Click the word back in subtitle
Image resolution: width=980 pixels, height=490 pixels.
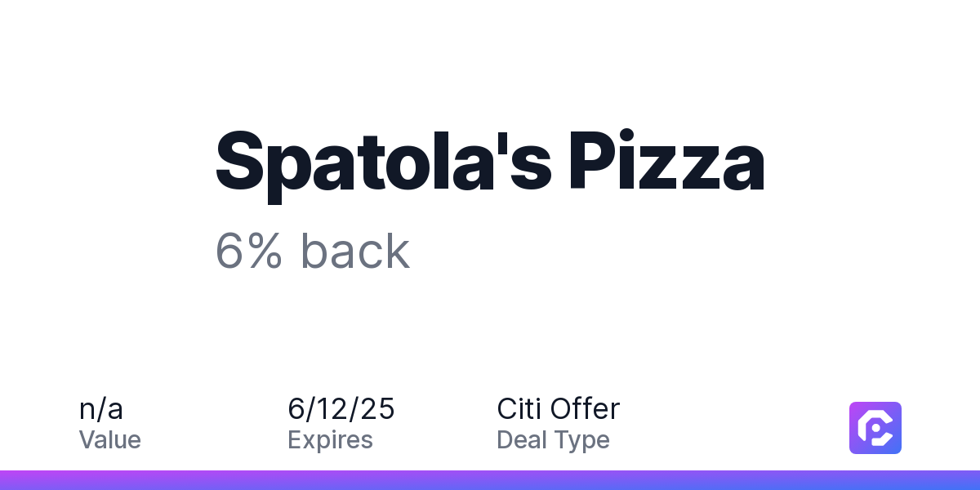355,251
